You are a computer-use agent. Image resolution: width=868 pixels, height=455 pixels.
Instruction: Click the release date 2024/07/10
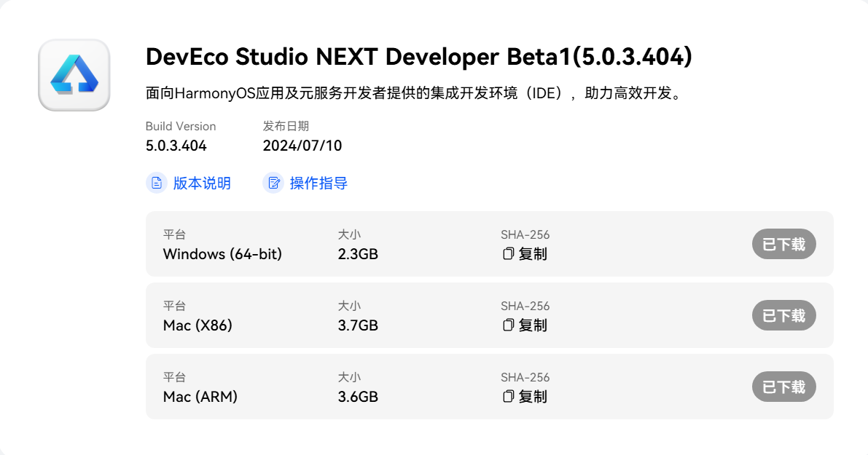click(302, 146)
